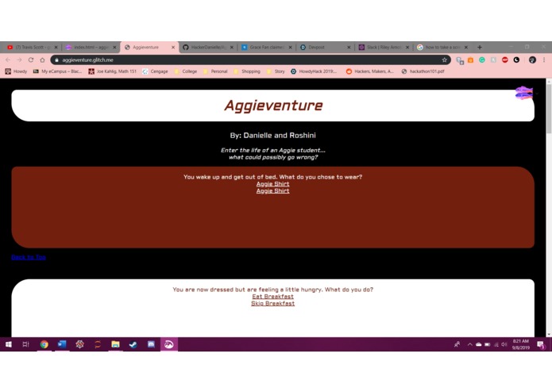Click the first Aggie Shirt link
Viewport: 552px width, 392px height.
coord(273,184)
